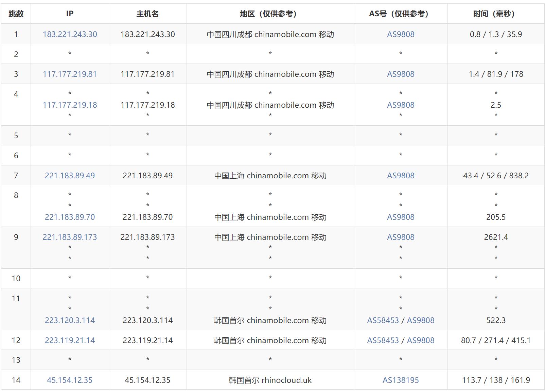Viewport: 545px width, 392px height.
Task: Click AS58453 link in hop 11 row
Action: pyautogui.click(x=383, y=320)
